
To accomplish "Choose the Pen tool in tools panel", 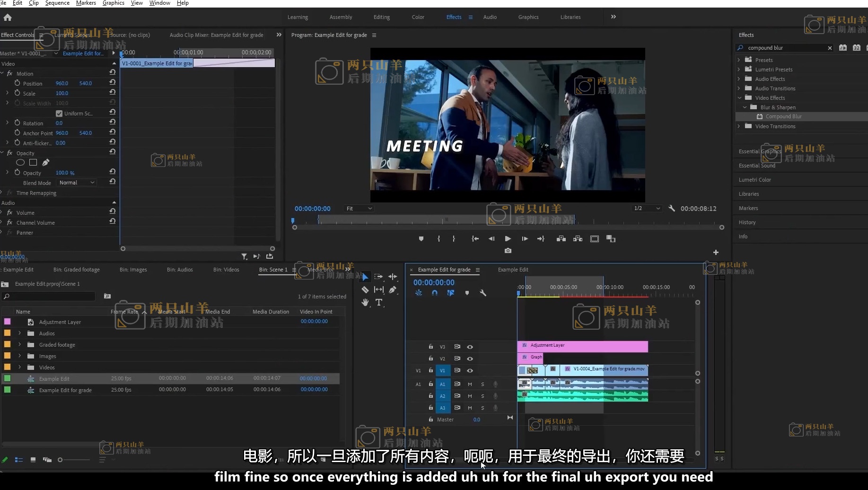I will click(393, 289).
